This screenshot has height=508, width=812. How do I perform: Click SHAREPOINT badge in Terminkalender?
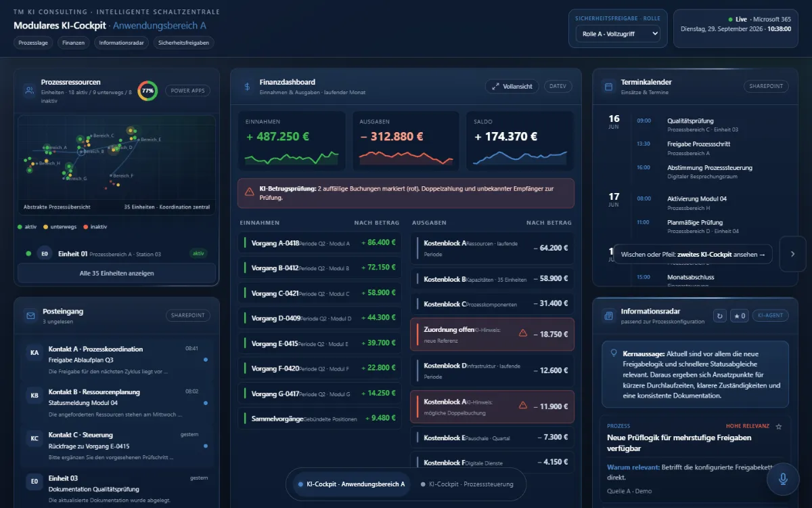pos(766,87)
